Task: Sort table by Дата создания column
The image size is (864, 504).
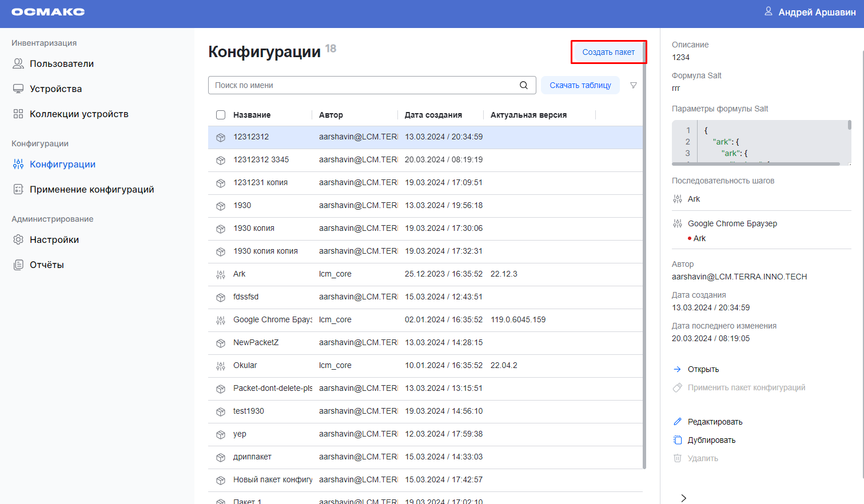Action: [433, 115]
